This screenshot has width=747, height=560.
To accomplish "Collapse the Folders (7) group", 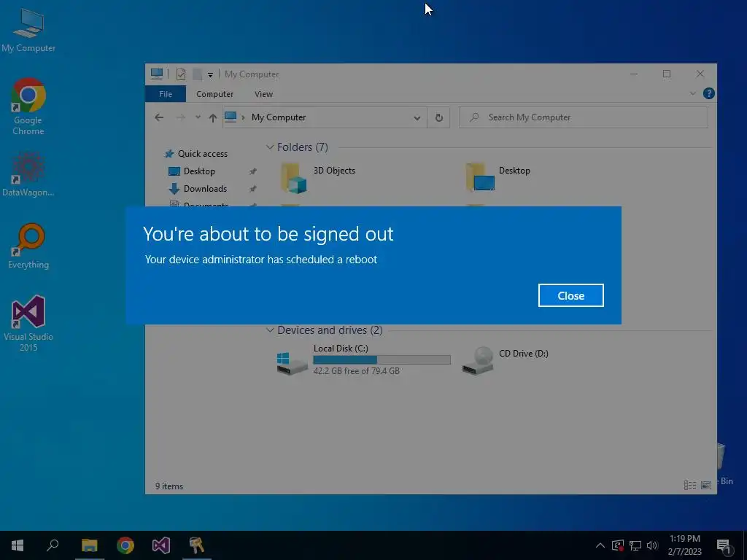I will 270,147.
